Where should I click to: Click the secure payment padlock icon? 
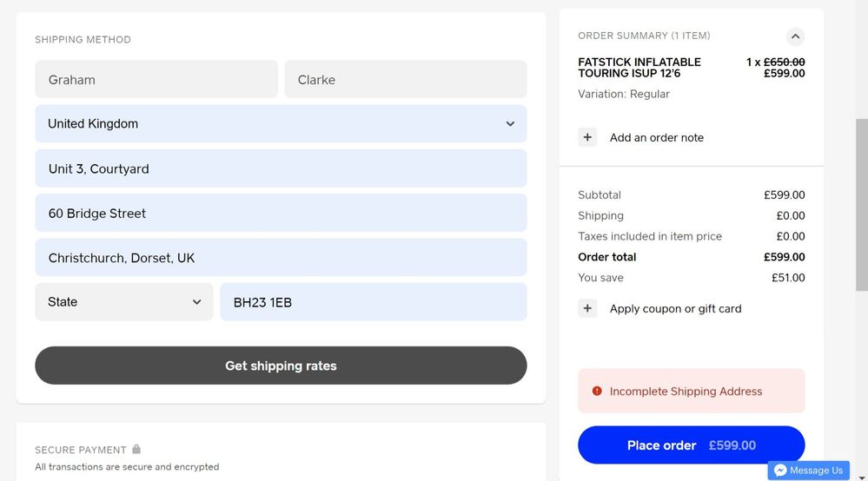[x=136, y=450]
